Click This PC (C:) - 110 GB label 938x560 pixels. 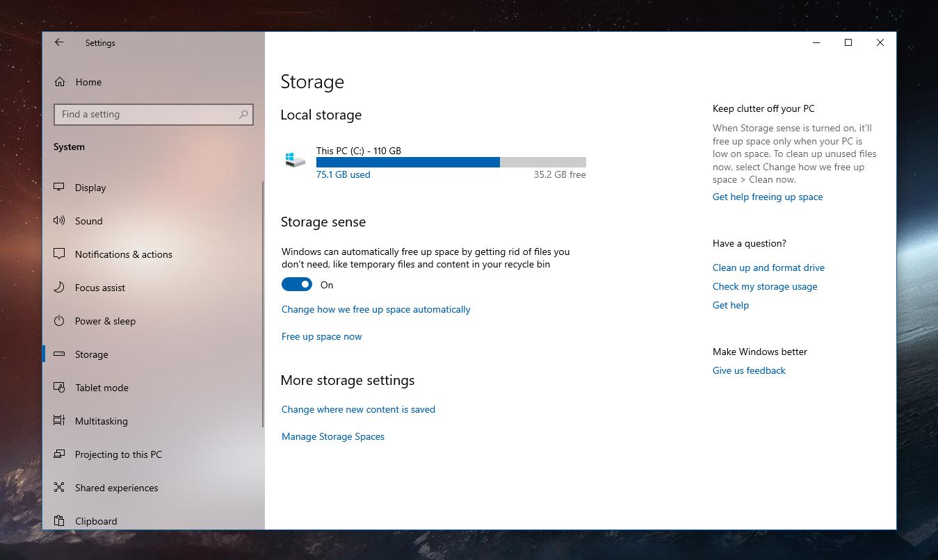(358, 151)
